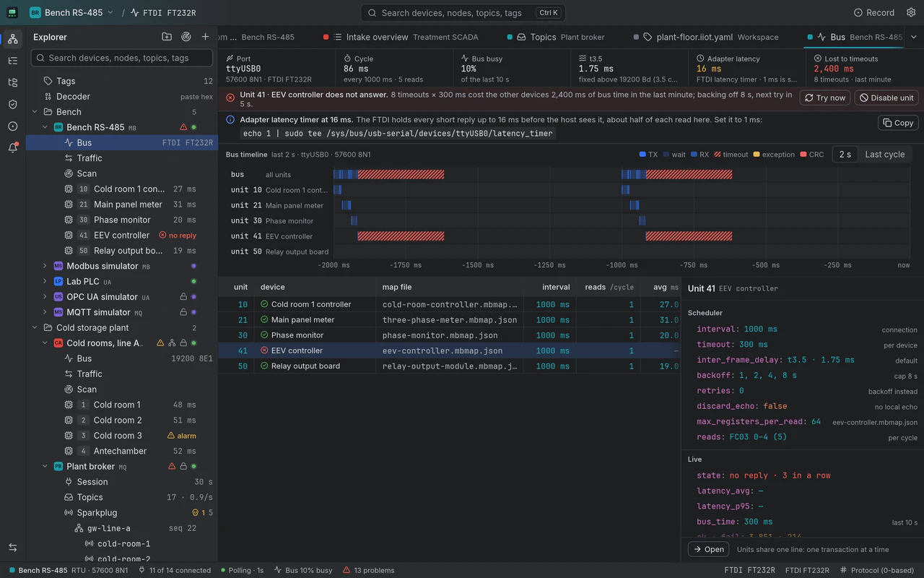This screenshot has height=578, width=924.
Task: Click warning triangle on Bench RS-485 row
Action: tap(183, 127)
